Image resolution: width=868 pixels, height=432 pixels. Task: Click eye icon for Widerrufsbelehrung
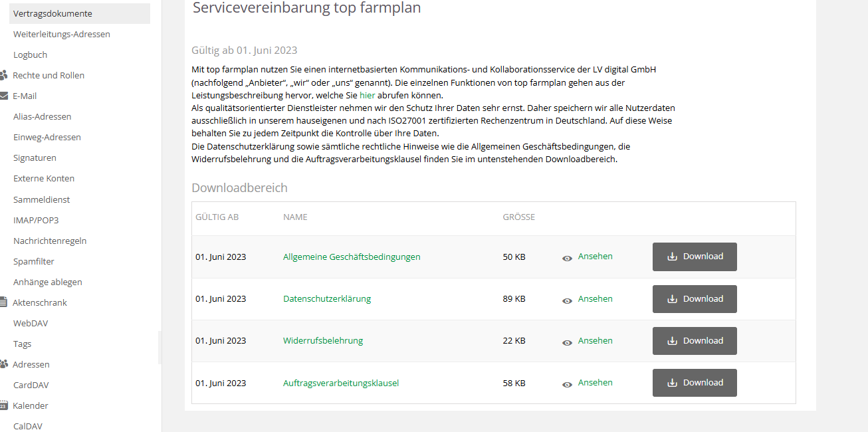pos(567,342)
